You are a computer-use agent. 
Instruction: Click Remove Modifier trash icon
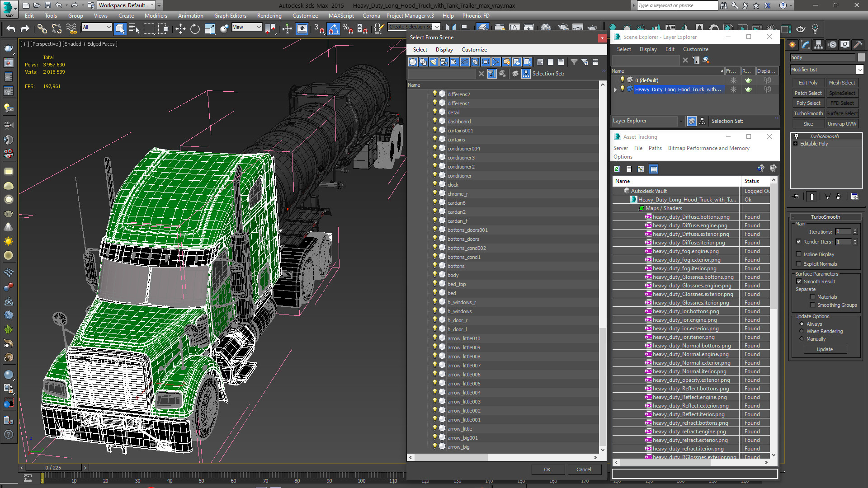pos(839,197)
